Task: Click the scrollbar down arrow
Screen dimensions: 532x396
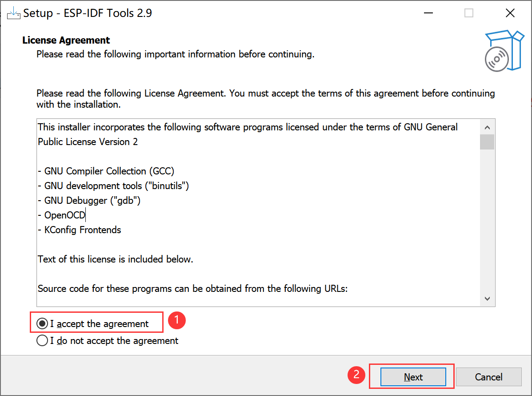Action: (487, 299)
